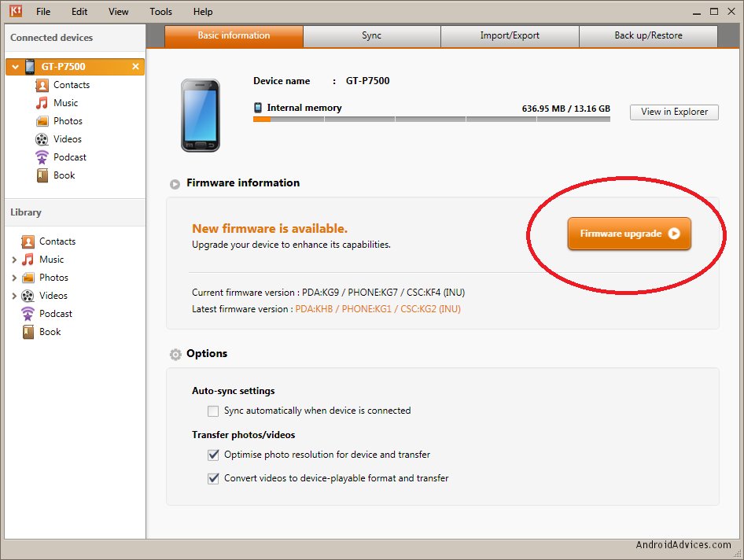This screenshot has width=744, height=560.
Task: Open the Book icon in Library
Action: [28, 332]
